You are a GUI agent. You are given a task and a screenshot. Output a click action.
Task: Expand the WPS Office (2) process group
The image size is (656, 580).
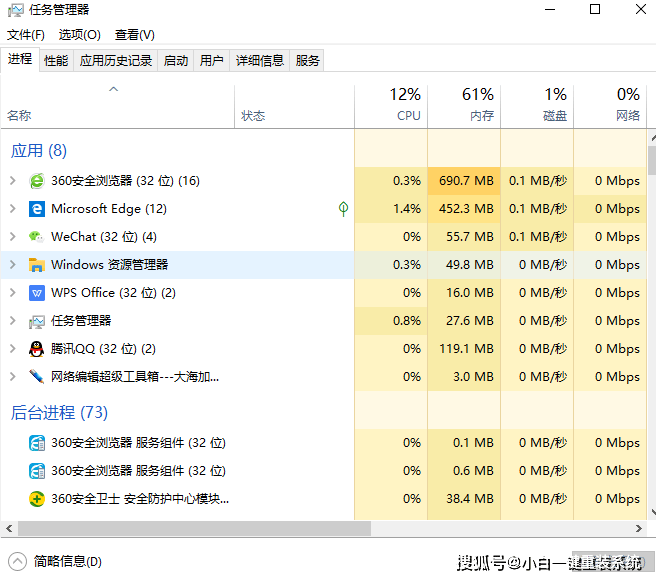point(13,293)
